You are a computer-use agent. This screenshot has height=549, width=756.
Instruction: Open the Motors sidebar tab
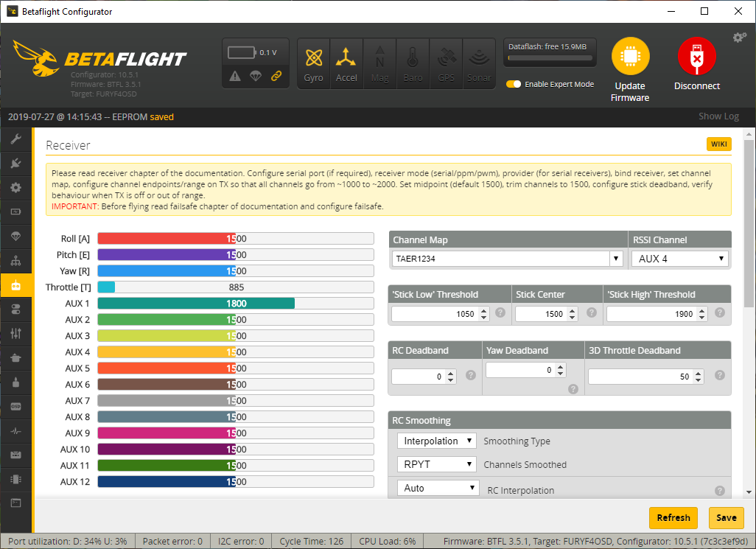(x=16, y=382)
